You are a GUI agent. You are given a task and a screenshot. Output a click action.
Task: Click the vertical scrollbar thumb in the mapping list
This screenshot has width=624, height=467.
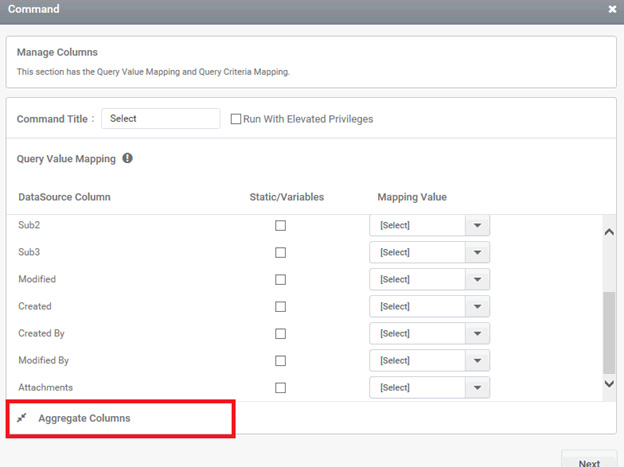609,333
